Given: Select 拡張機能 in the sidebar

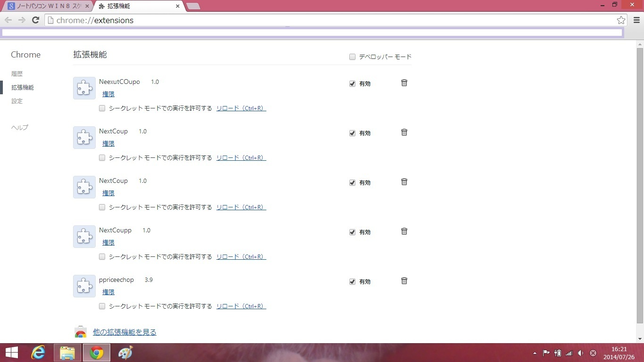Looking at the screenshot, I should click(x=23, y=88).
